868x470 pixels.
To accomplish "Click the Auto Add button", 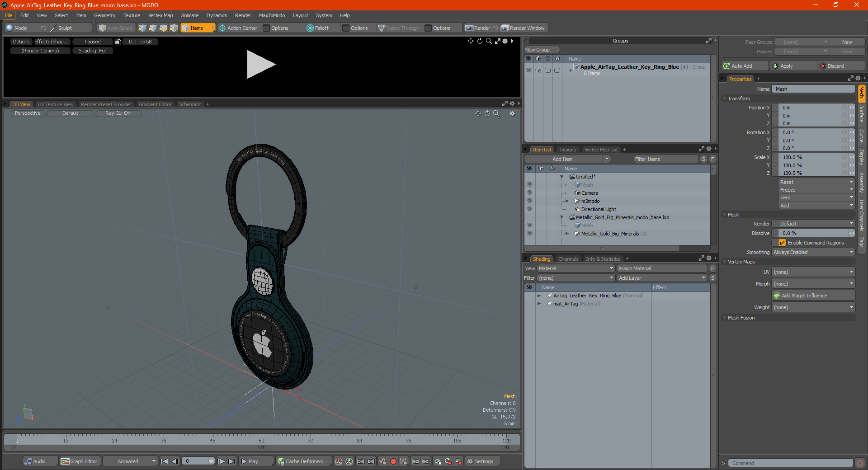I will pyautogui.click(x=745, y=66).
